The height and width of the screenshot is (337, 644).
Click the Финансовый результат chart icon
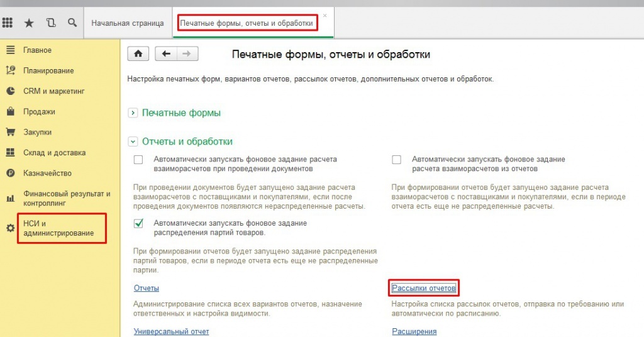click(10, 199)
